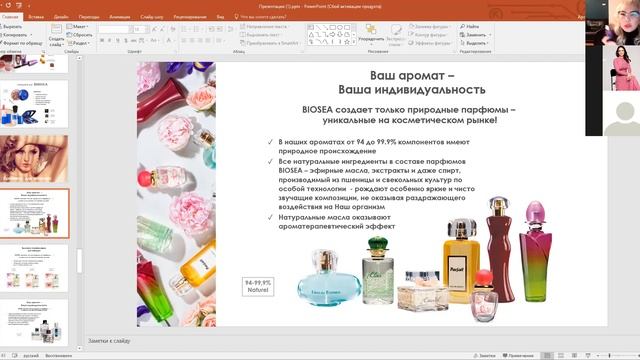Select the straight line shape in gallery
The width and height of the screenshot is (640, 360).
point(318,28)
